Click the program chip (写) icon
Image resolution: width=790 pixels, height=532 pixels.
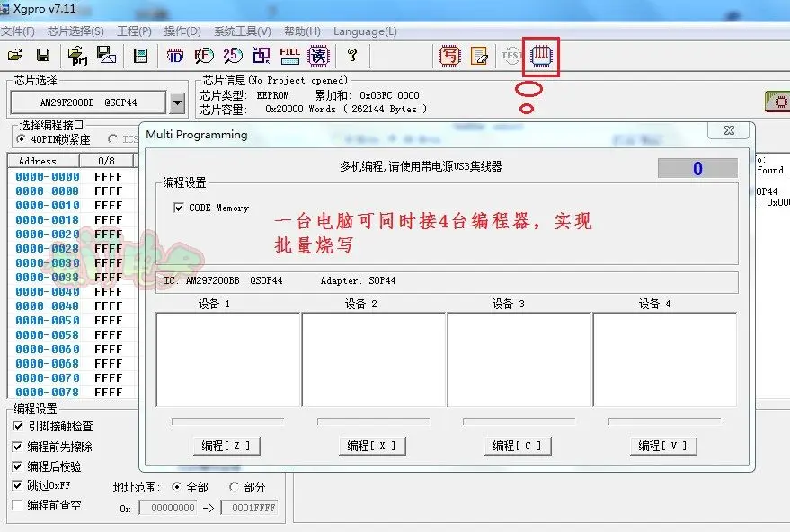point(449,56)
